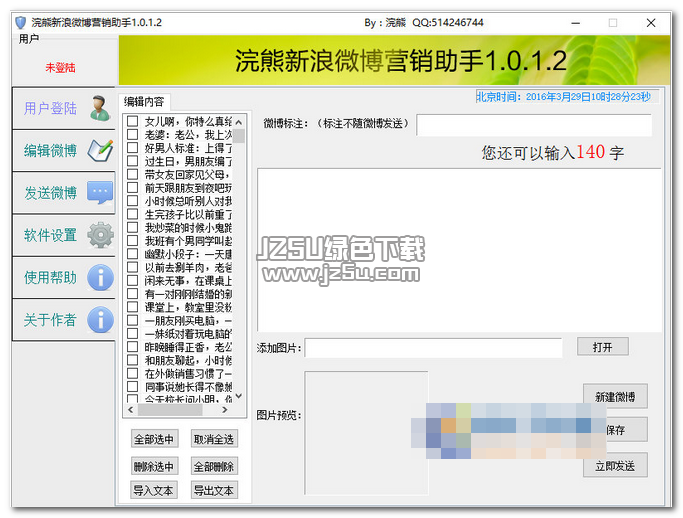This screenshot has width=683, height=518.
Task: Minimize the application window
Action: [x=575, y=23]
